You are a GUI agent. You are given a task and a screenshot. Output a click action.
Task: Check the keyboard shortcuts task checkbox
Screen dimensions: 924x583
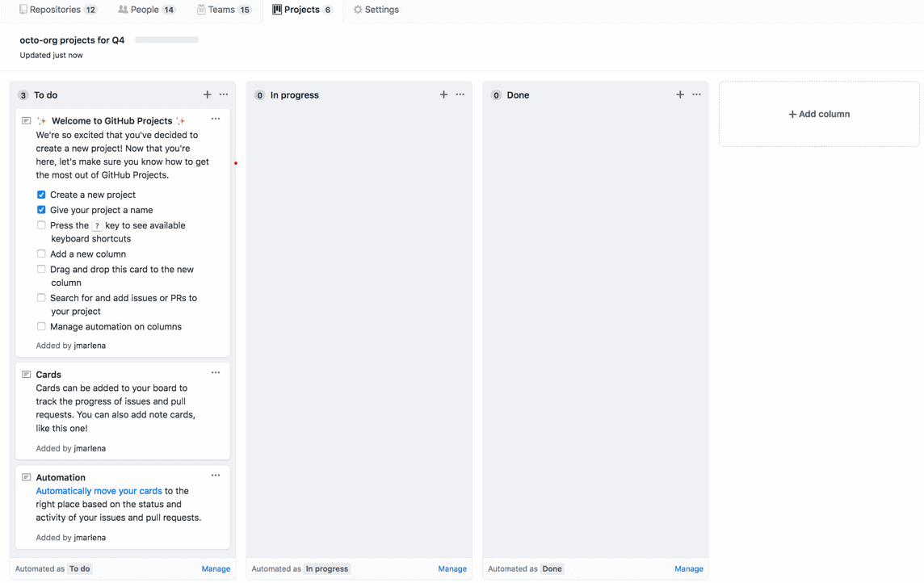point(41,225)
